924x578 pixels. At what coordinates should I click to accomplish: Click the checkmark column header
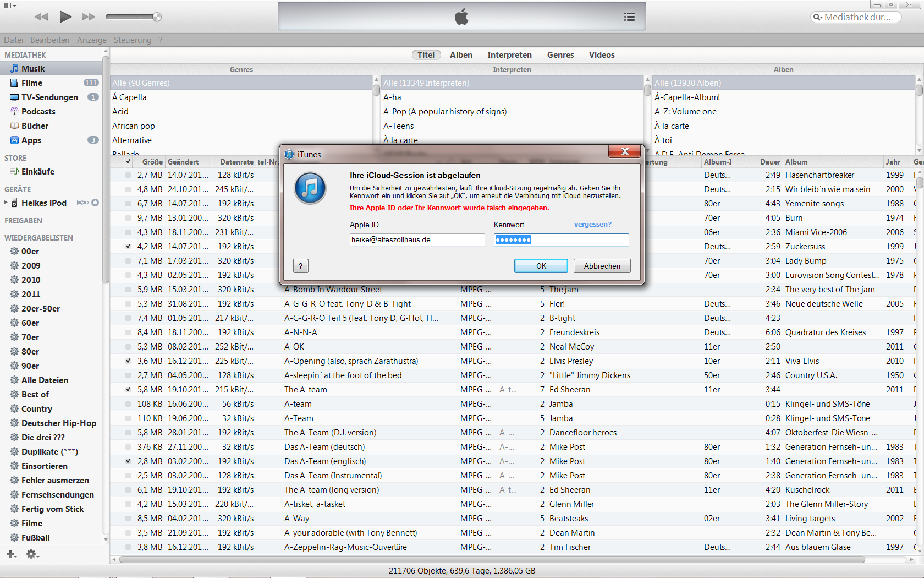(128, 162)
